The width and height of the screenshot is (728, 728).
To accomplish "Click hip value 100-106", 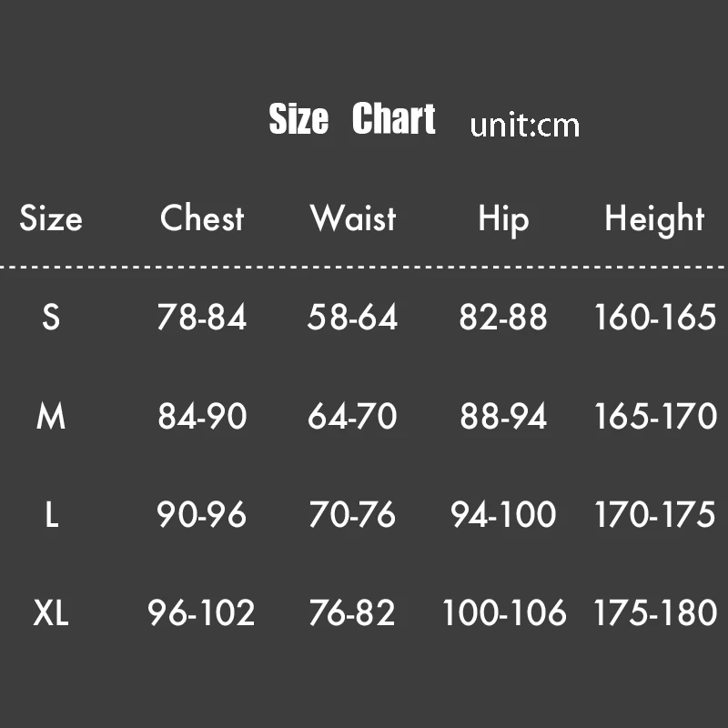I will coord(503,614).
